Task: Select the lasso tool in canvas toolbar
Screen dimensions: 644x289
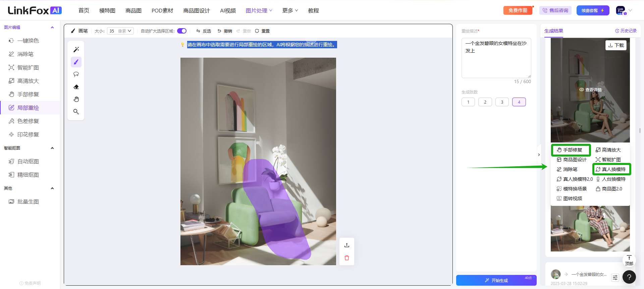Action: [x=76, y=74]
